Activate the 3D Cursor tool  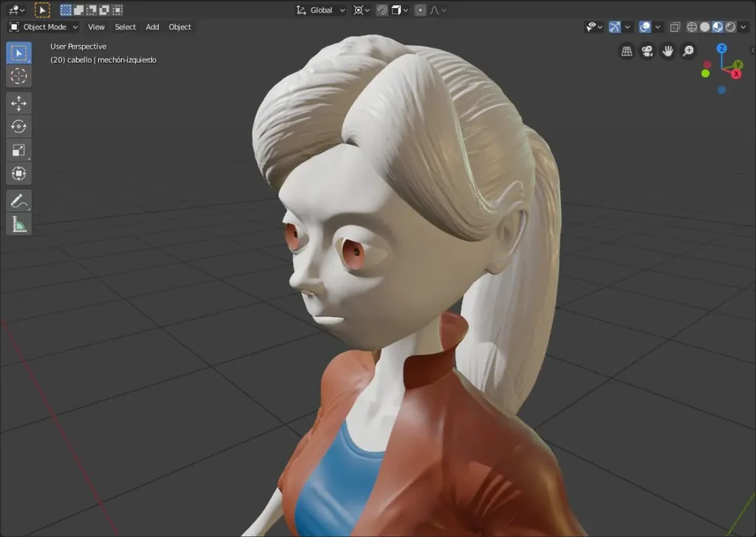18,76
